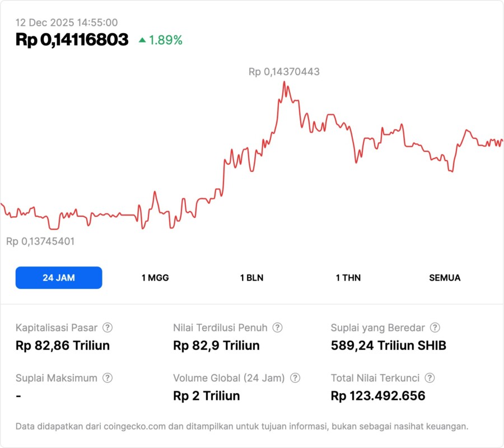Select the SEMUA time range
504x448 pixels.
coord(445,278)
